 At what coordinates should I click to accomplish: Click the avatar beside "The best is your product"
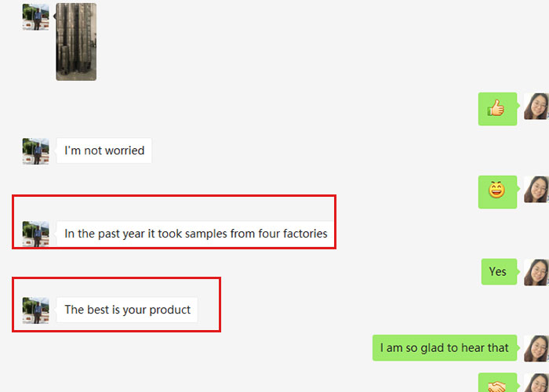[35, 310]
